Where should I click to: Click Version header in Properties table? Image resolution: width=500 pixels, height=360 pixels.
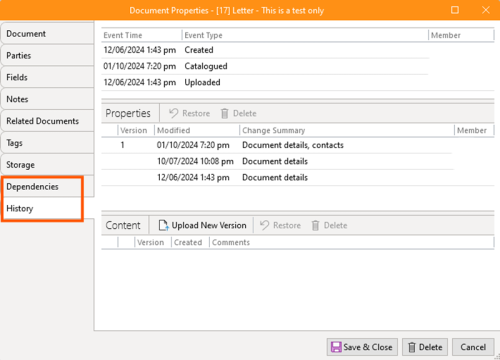tap(136, 130)
